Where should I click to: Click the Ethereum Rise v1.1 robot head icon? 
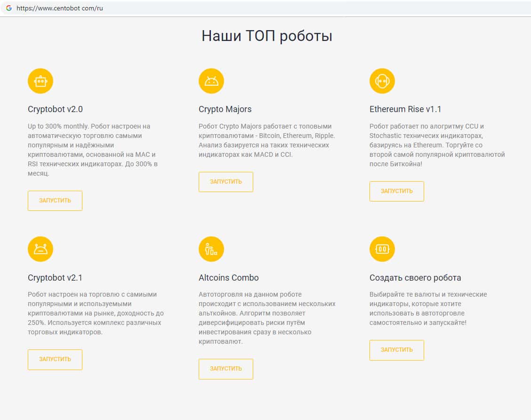[382, 81]
